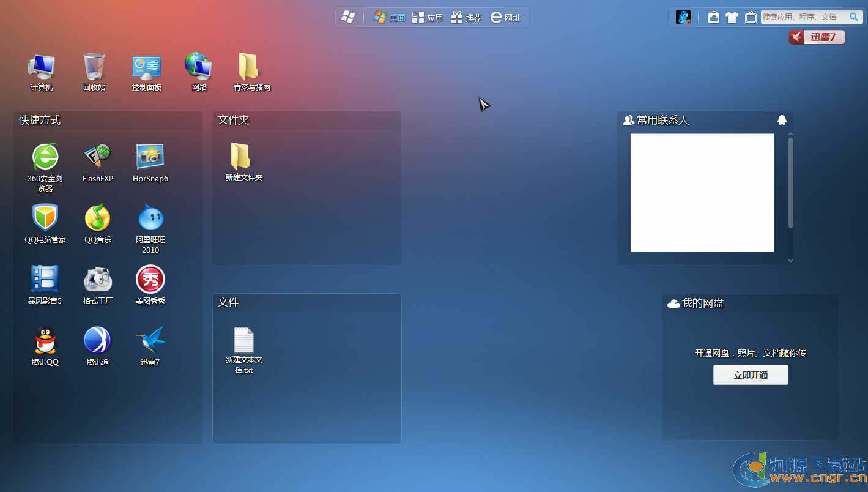Open the 网址 tab
868x492 pixels.
coord(505,18)
